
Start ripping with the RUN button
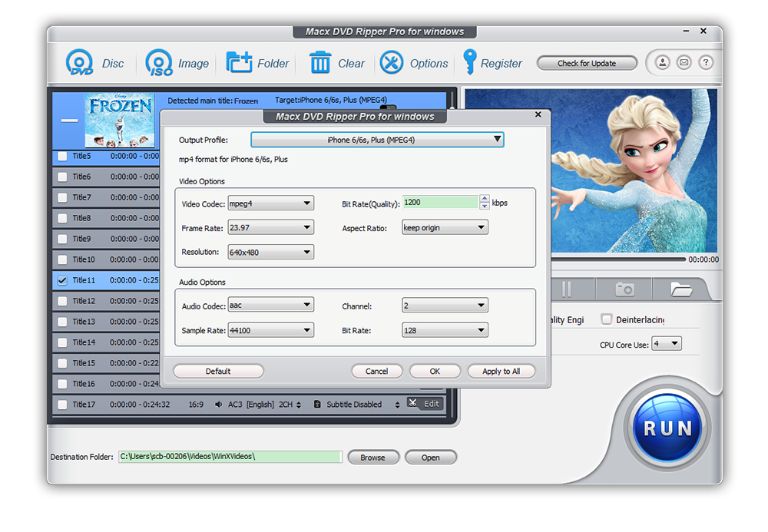click(x=667, y=428)
